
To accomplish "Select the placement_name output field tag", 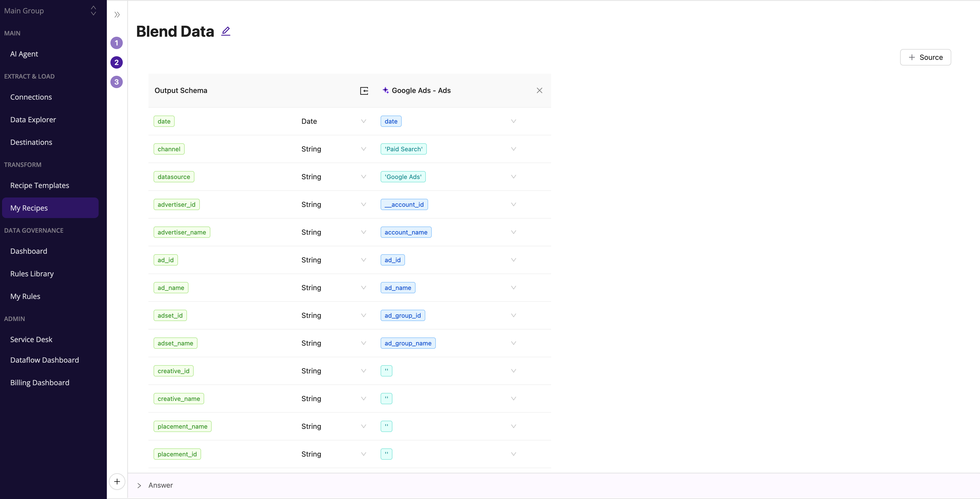I will (x=183, y=426).
